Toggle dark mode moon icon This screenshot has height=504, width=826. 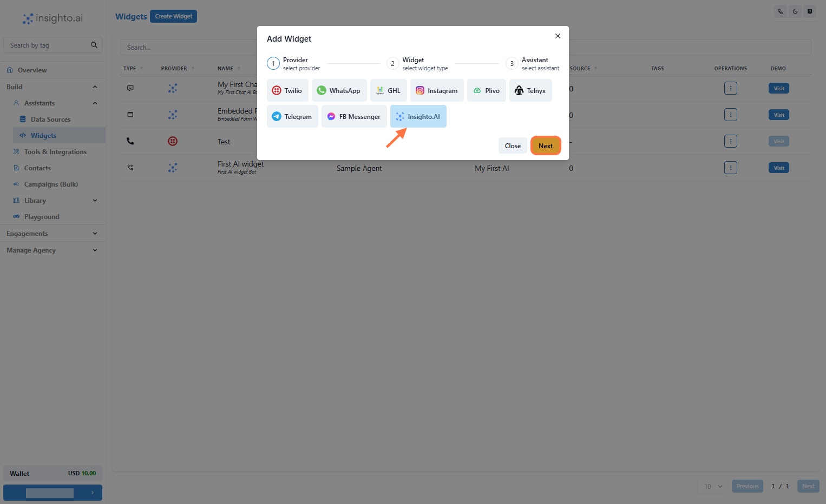point(795,11)
